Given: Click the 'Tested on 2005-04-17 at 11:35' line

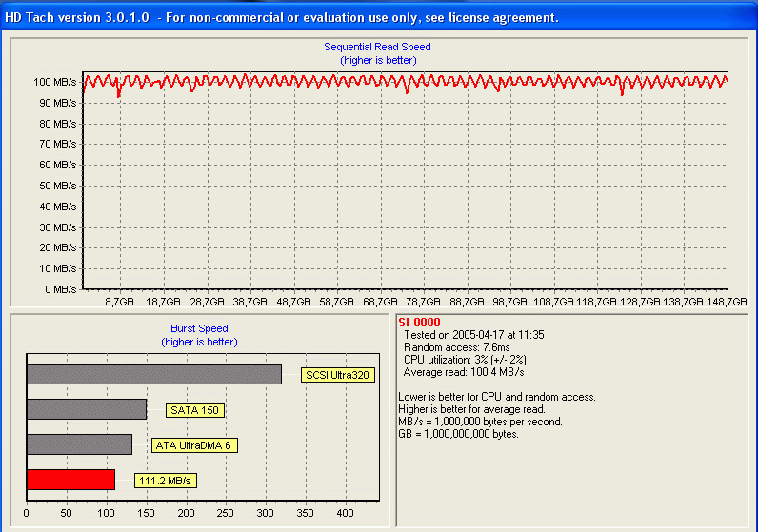Looking at the screenshot, I should pos(474,335).
